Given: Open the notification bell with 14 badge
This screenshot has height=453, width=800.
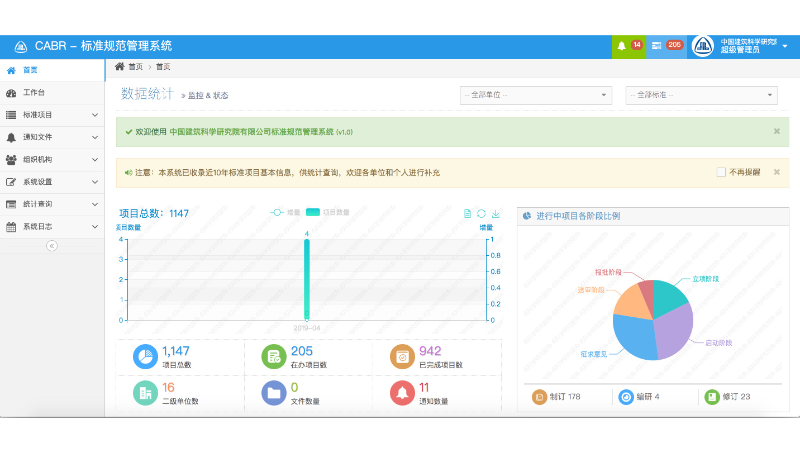Looking at the screenshot, I should pos(629,46).
